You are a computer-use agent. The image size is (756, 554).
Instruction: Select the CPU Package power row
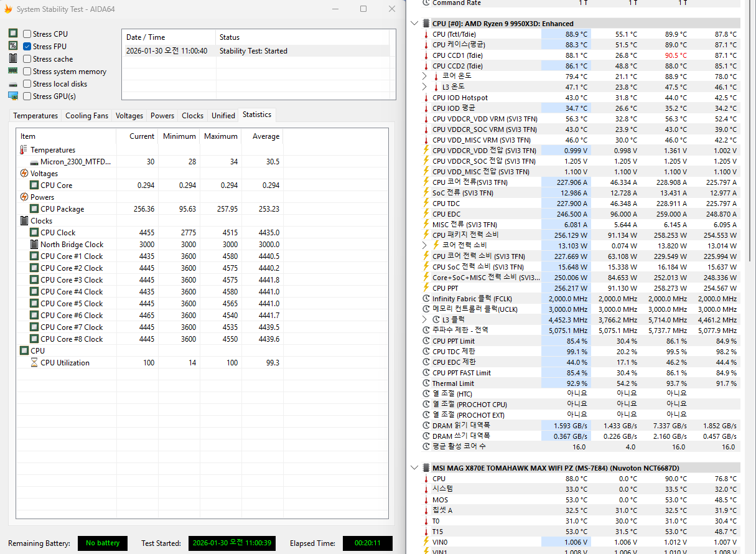62,209
